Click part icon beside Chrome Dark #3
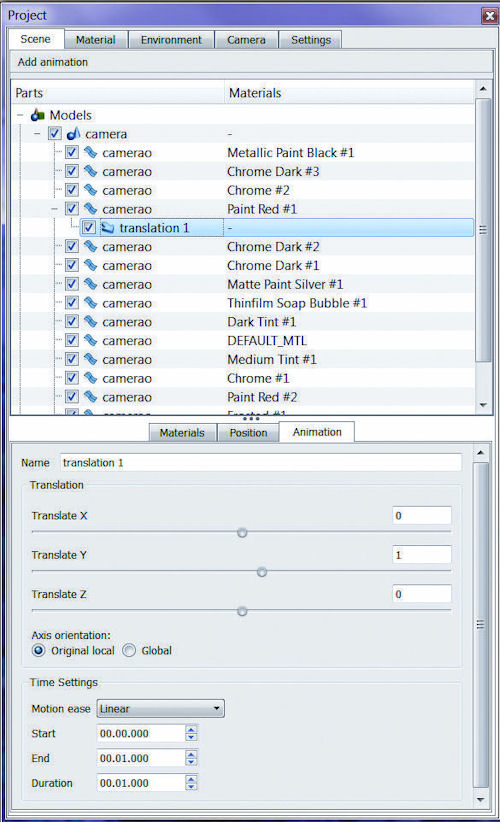Screen dimensions: 500x822 (91, 171)
